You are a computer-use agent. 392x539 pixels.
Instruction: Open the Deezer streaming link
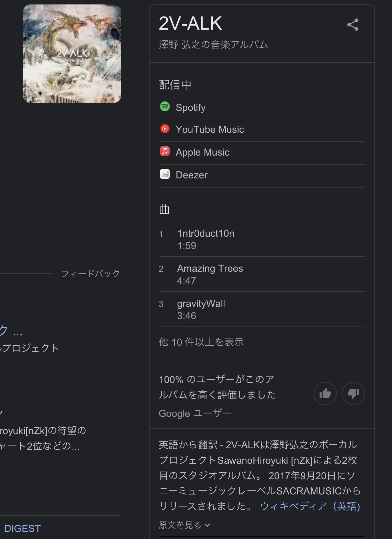[x=191, y=175]
